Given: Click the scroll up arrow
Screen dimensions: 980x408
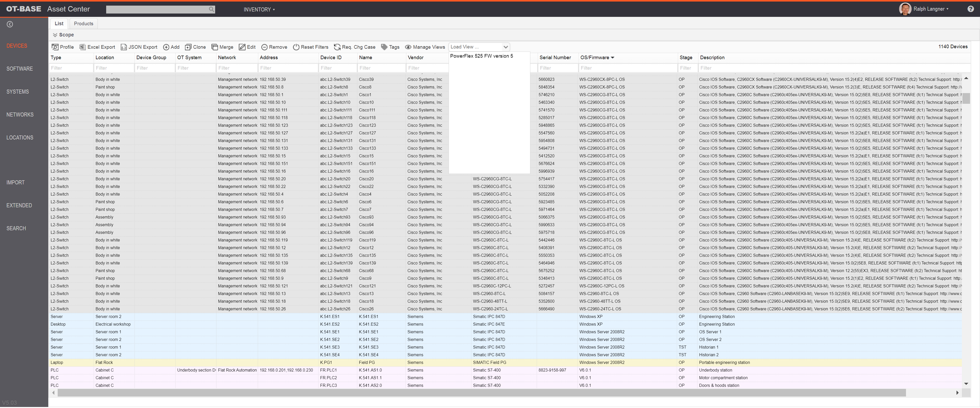Looking at the screenshot, I should (x=966, y=78).
